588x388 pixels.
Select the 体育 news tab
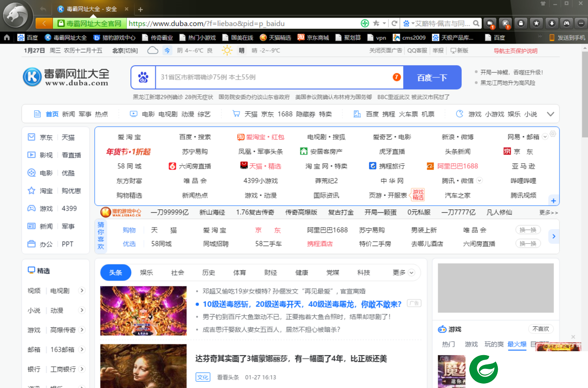[240, 273]
